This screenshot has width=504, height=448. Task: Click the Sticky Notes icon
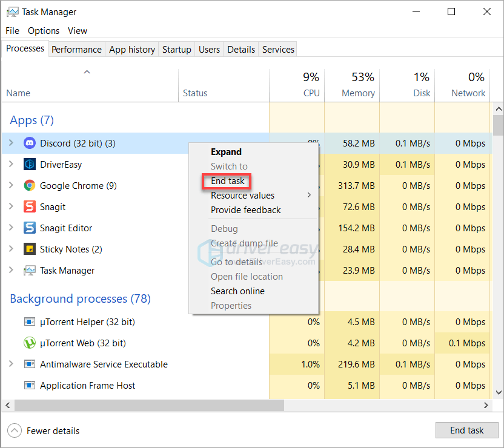(30, 249)
